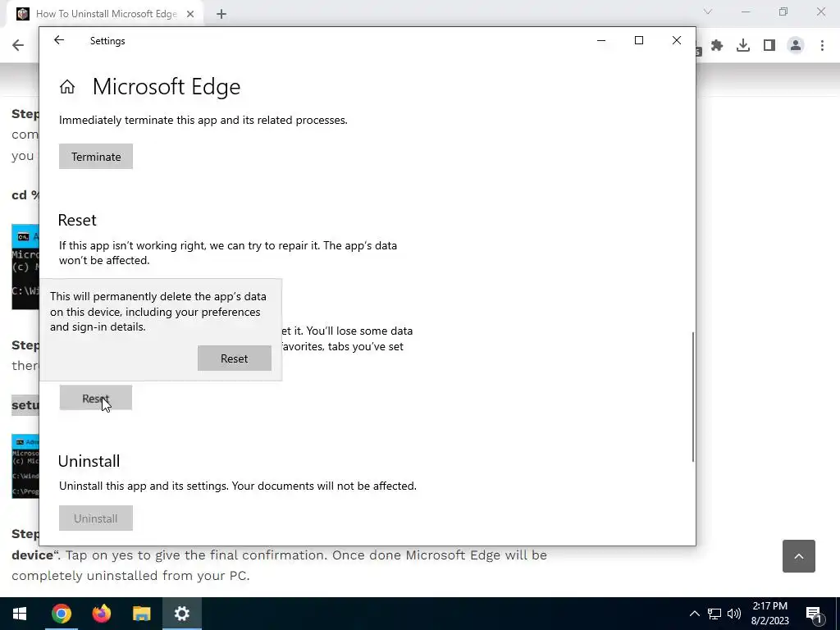Open Chrome profile avatar
This screenshot has height=630, width=840.
tap(796, 46)
